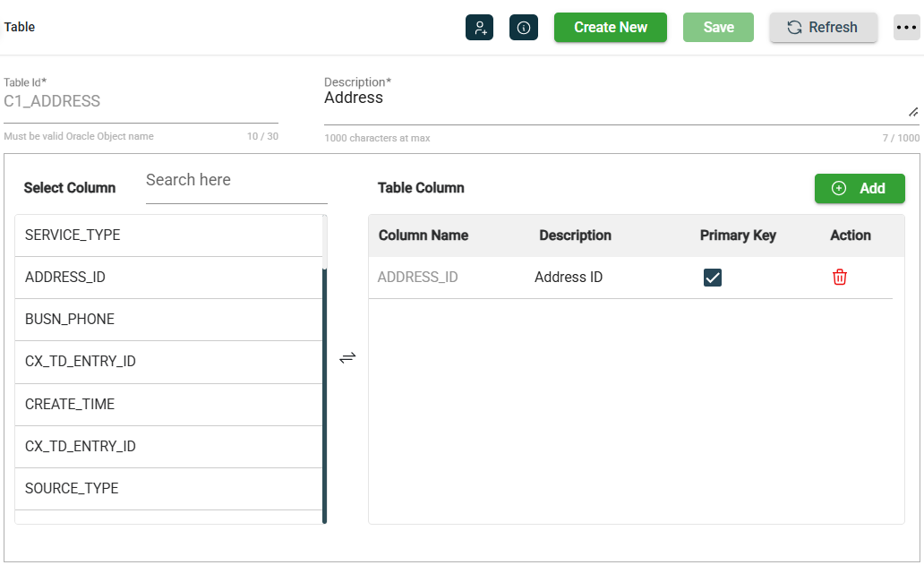Select SERVICE_TYPE from the Select Column list

tap(168, 235)
